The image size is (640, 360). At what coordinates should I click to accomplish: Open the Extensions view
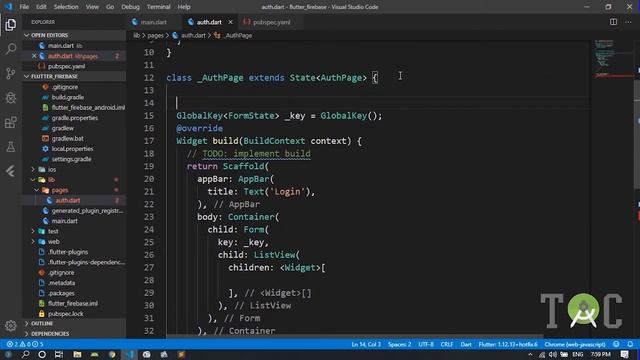[11, 122]
